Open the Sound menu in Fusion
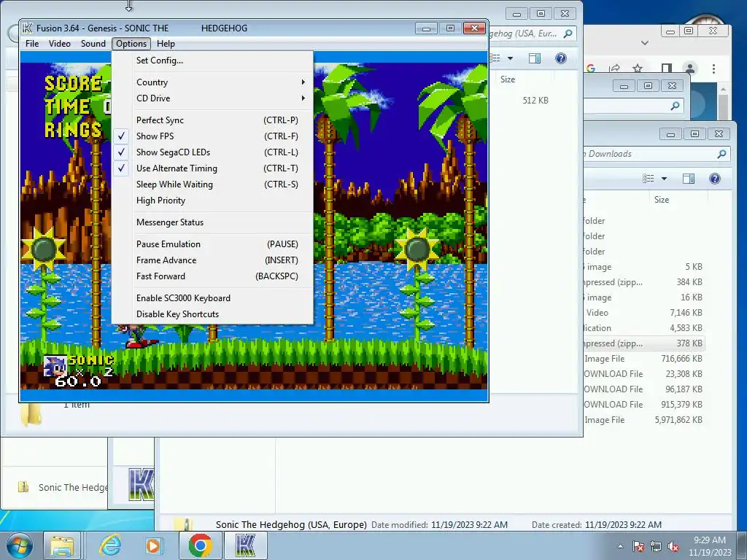Image resolution: width=747 pixels, height=560 pixels. [93, 43]
